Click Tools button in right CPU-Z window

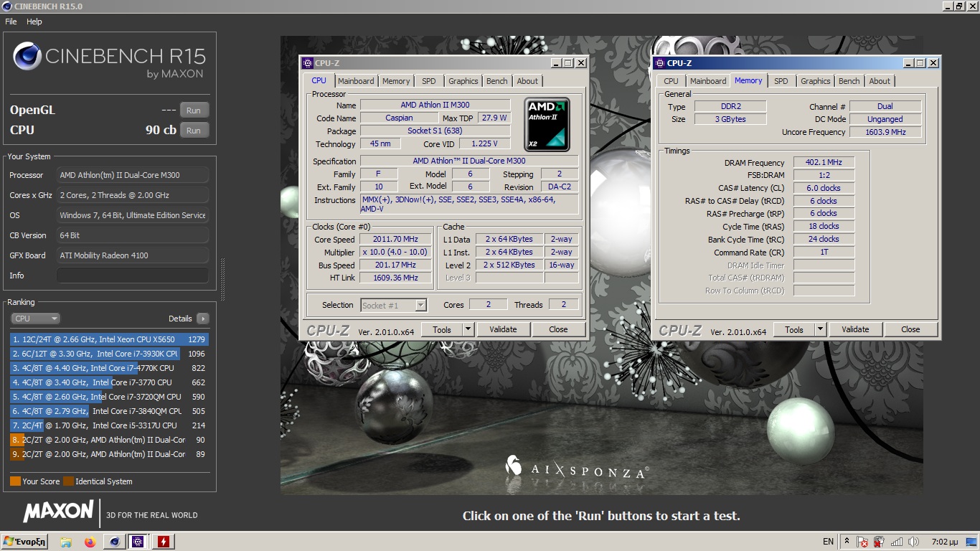[794, 329]
